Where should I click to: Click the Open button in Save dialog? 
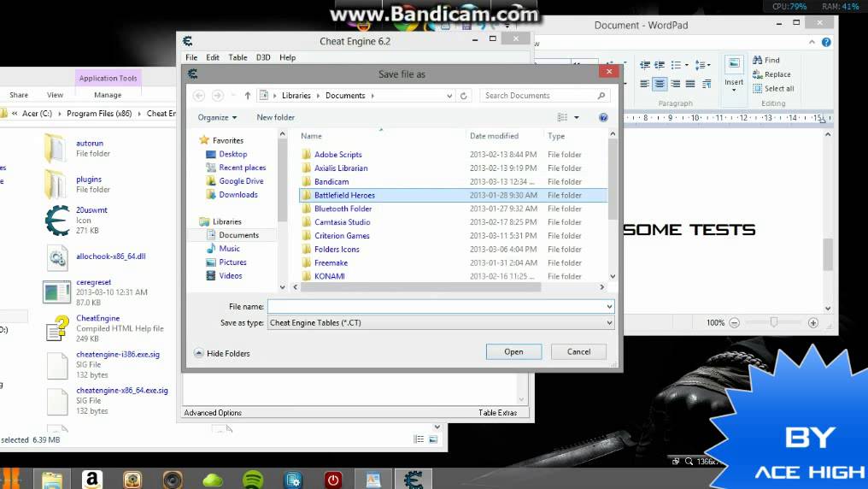(513, 351)
